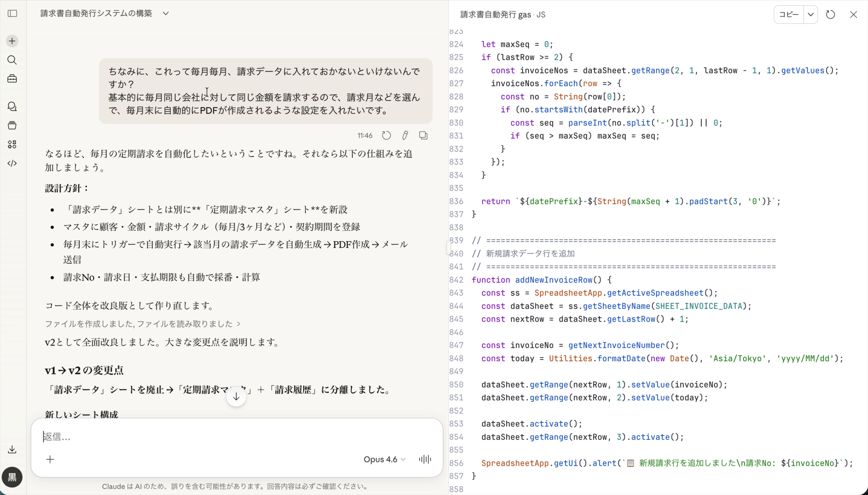This screenshot has height=495, width=868.
Task: Toggle the left sidebar panel icon
Action: pos(12,14)
